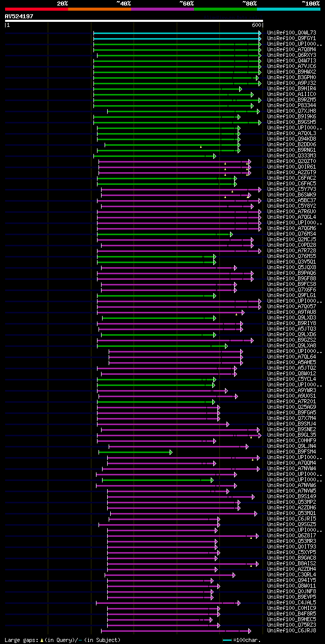The image size is (325, 644).
Task: Select label UniRef100_A9TAU8
Action: (x=291, y=312)
